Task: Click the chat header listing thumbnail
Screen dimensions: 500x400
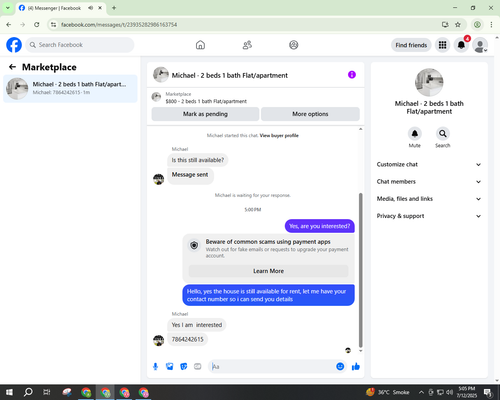Action: point(161,75)
